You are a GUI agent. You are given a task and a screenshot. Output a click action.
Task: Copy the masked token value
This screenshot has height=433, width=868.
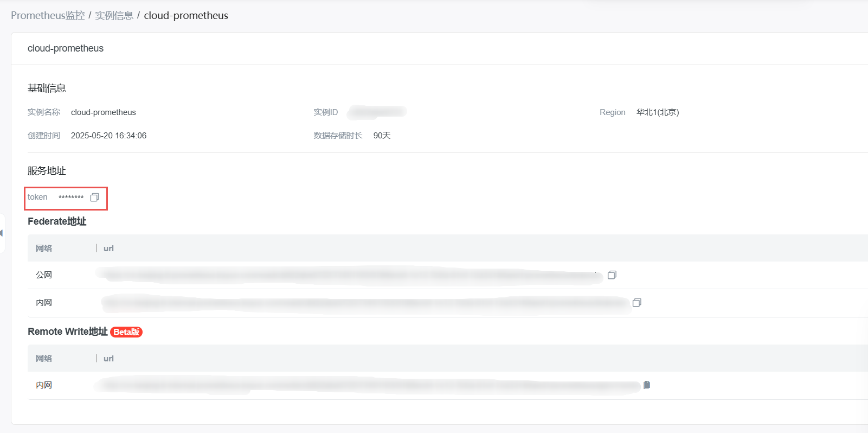pos(95,198)
